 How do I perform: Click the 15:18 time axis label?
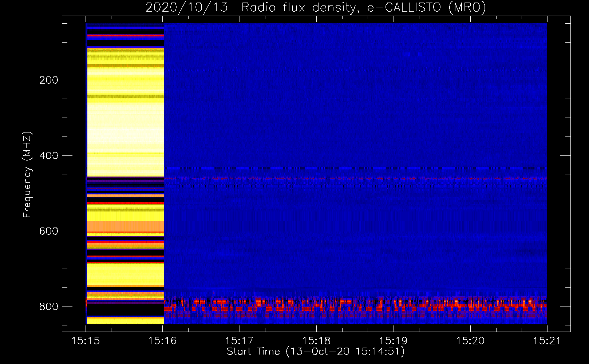tap(316, 341)
